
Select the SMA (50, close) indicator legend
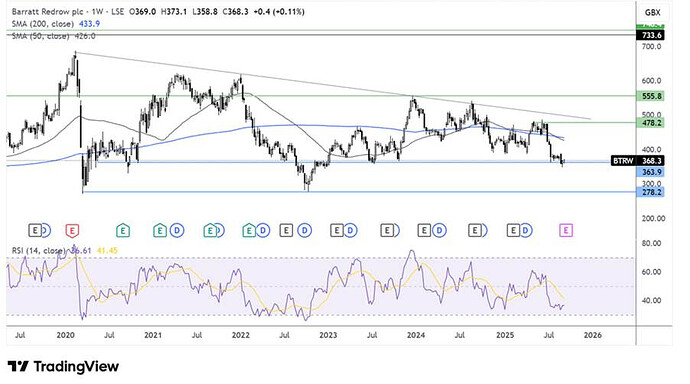tap(53, 36)
